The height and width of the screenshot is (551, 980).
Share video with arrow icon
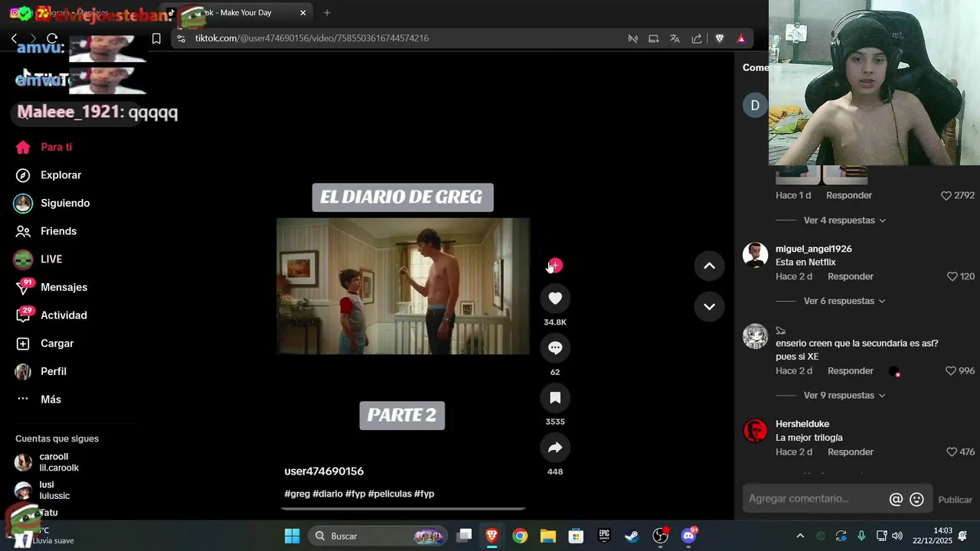[x=555, y=448]
